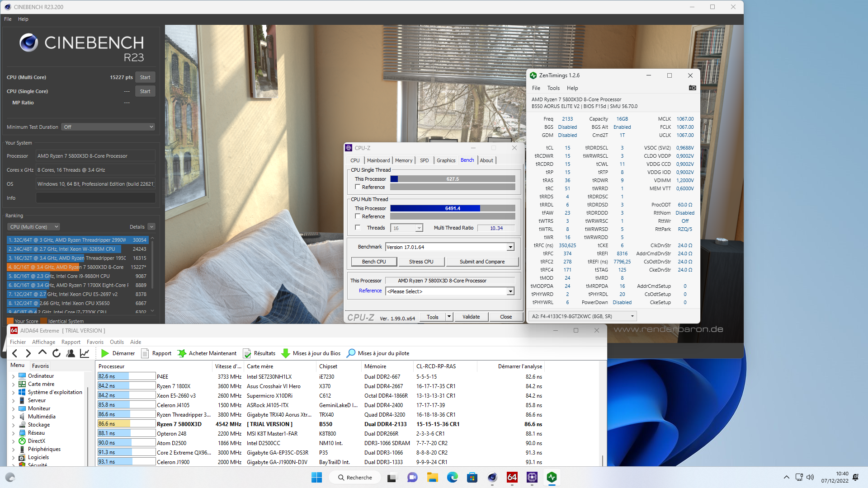
Task: Open the Cinebench File menu
Action: (x=8, y=19)
